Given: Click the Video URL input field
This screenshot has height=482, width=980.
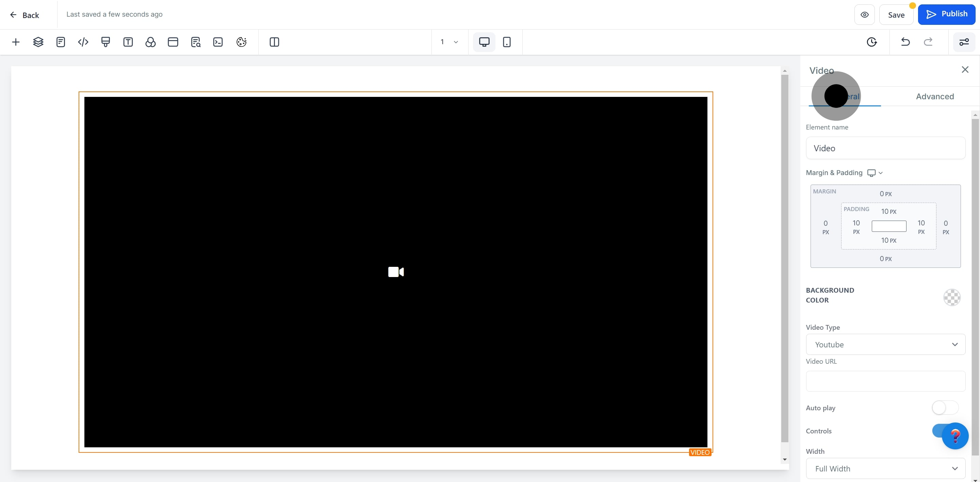Looking at the screenshot, I should [885, 381].
